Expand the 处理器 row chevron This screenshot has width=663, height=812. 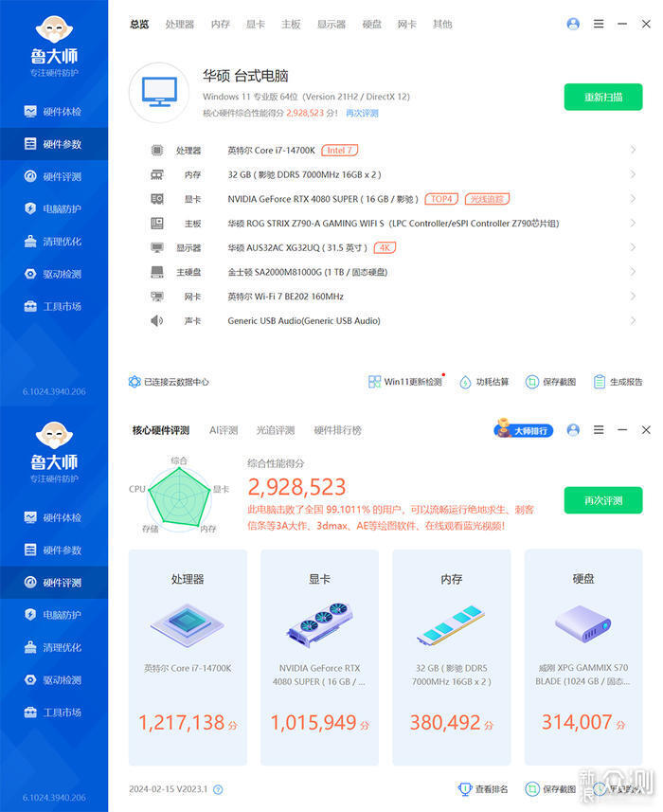tap(633, 150)
